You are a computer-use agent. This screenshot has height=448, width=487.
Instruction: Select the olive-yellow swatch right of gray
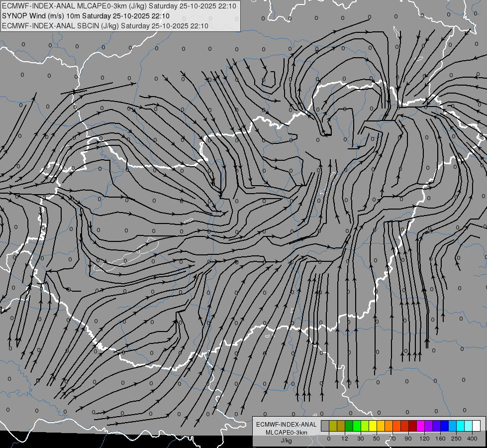coord(333,426)
